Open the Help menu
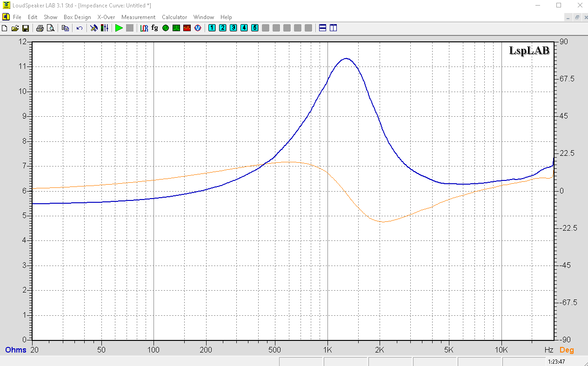This screenshot has width=588, height=366. point(226,17)
